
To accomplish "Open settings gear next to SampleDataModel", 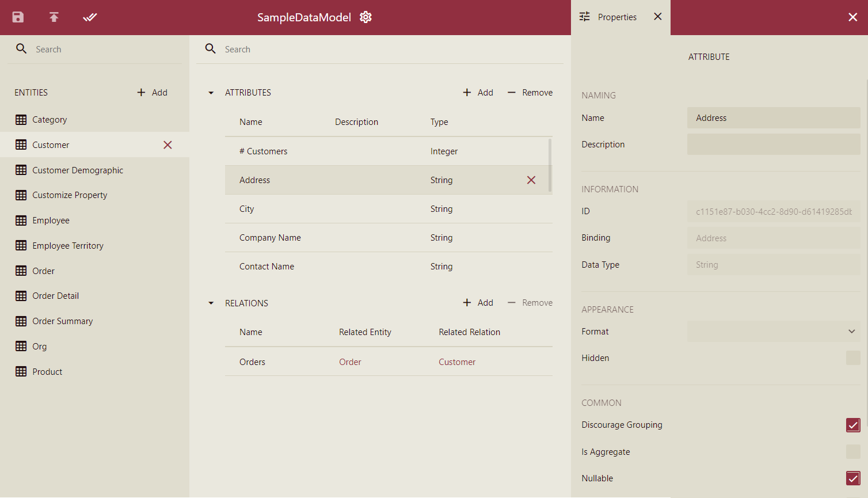I will [x=366, y=17].
